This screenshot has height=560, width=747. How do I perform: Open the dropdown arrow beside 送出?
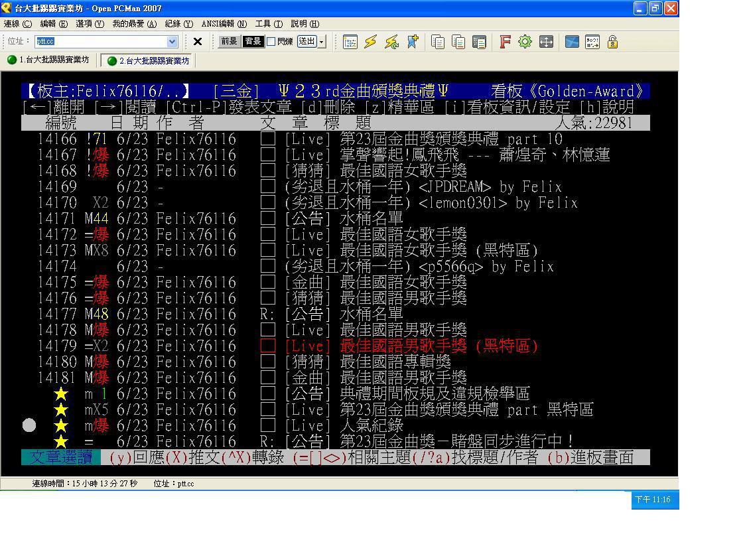322,42
